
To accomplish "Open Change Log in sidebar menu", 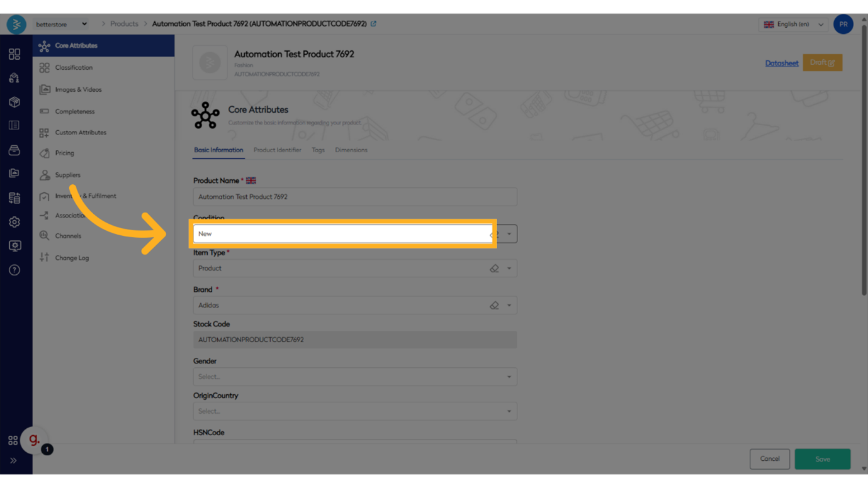I will [72, 258].
